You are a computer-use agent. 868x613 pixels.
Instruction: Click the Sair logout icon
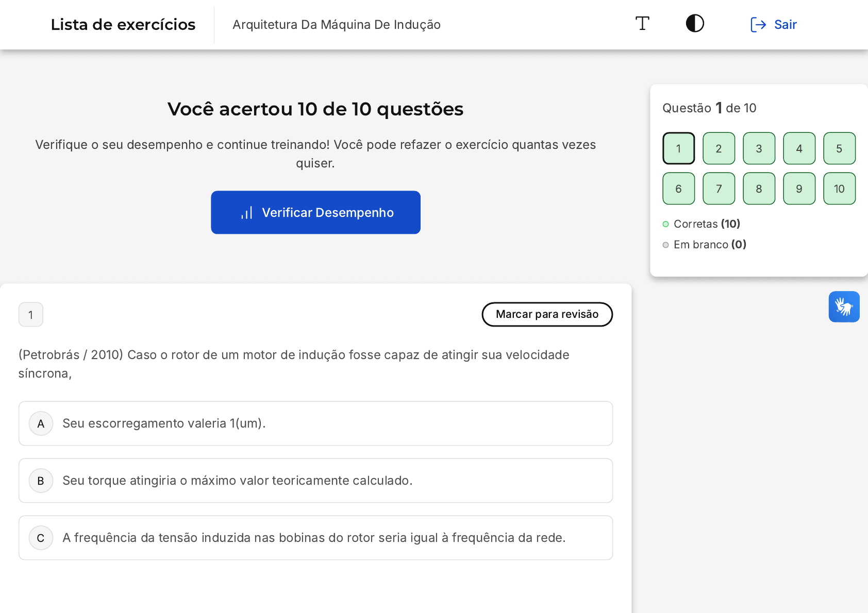tap(758, 25)
